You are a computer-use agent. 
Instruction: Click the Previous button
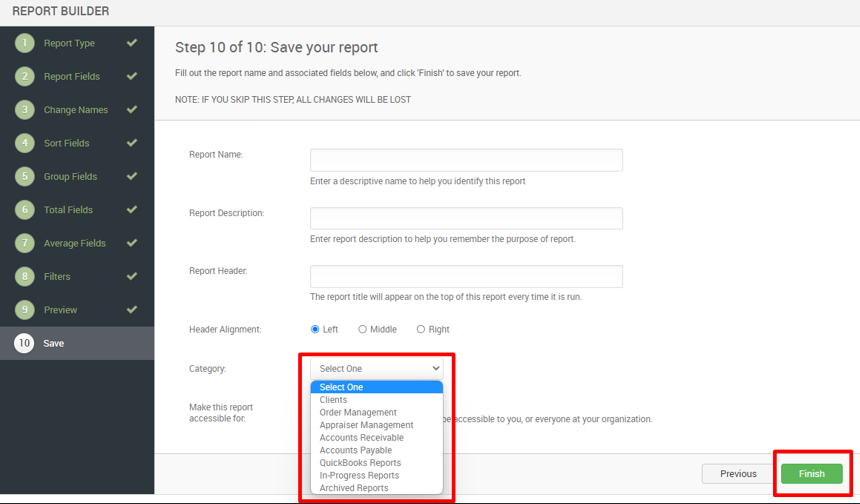[x=738, y=474]
